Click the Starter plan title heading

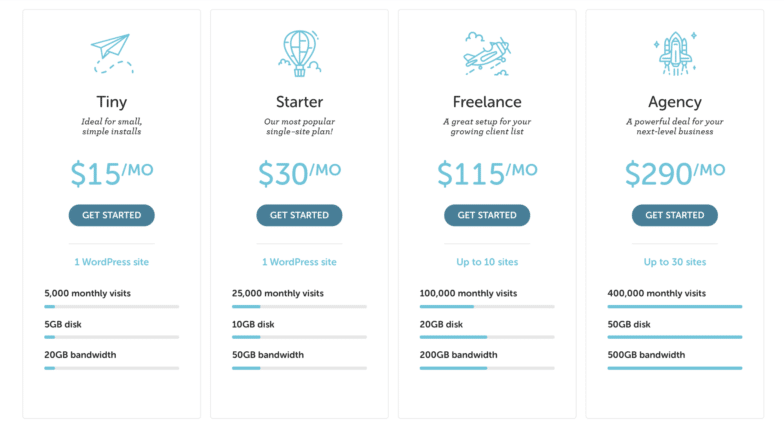[299, 102]
